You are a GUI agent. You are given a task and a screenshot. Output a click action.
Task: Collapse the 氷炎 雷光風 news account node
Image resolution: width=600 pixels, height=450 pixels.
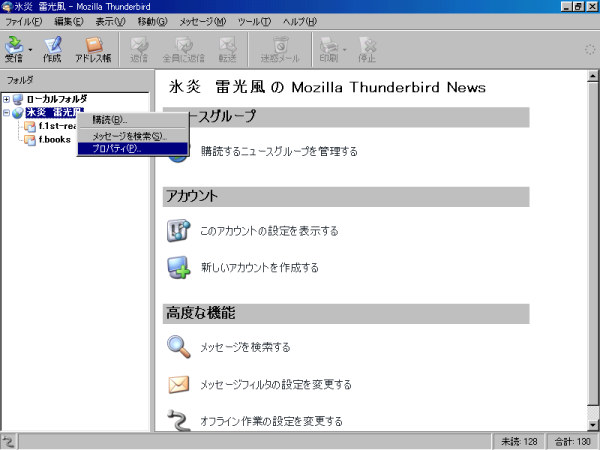point(6,113)
